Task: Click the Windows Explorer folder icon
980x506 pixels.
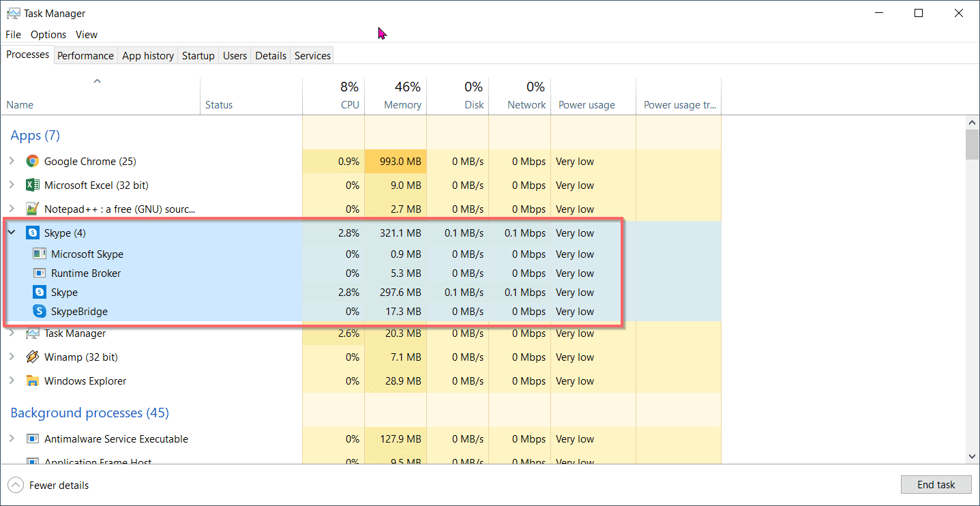Action: (x=32, y=381)
